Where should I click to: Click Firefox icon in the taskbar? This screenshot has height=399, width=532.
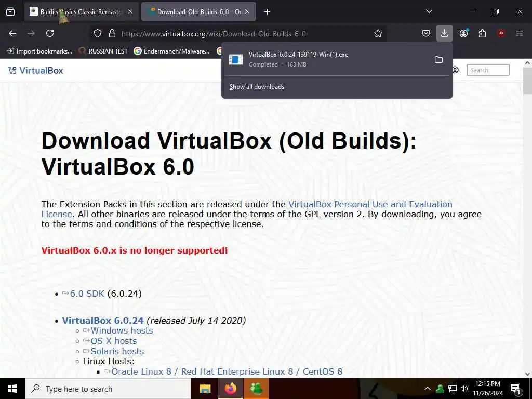230,389
